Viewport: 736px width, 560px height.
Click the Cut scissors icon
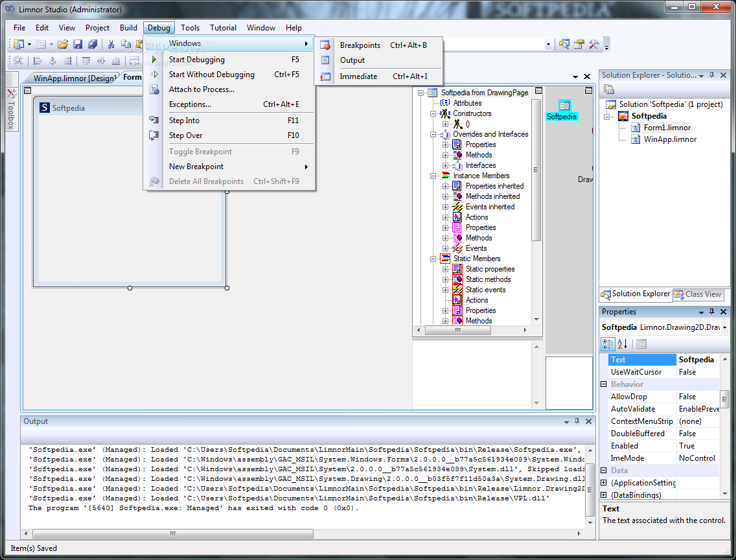pos(111,44)
